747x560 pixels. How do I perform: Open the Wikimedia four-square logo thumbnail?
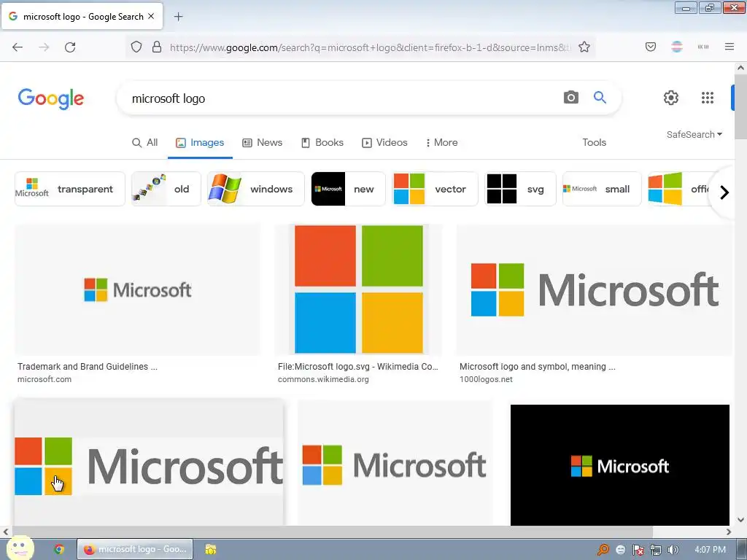(358, 289)
